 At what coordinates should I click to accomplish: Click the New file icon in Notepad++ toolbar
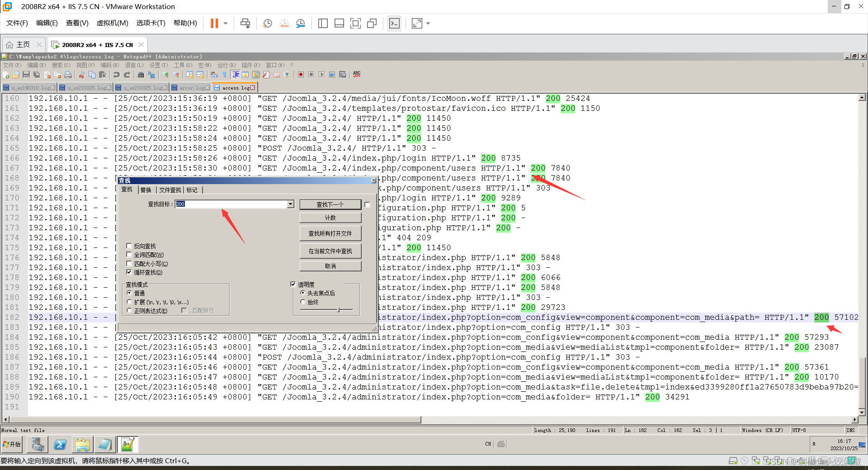[x=5, y=75]
